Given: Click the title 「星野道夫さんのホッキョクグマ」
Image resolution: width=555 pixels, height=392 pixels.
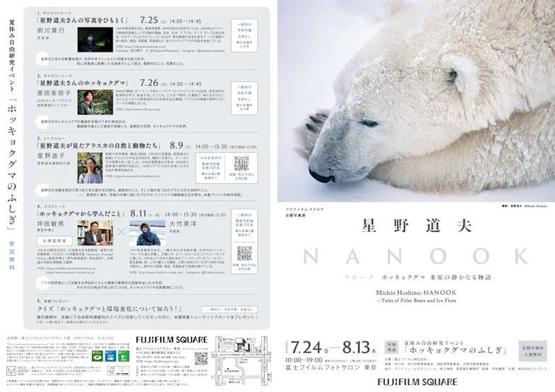Looking at the screenshot, I should pos(82,83).
